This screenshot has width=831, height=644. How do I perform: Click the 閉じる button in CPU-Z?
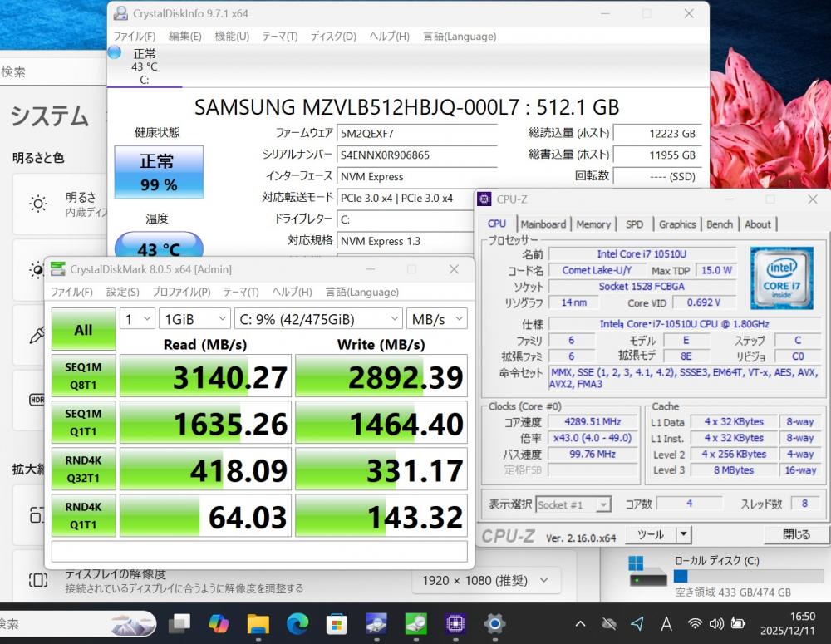(x=796, y=534)
